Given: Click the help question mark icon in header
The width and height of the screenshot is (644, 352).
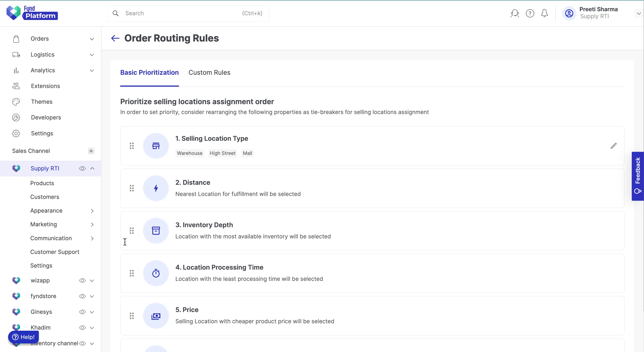Looking at the screenshot, I should 530,13.
